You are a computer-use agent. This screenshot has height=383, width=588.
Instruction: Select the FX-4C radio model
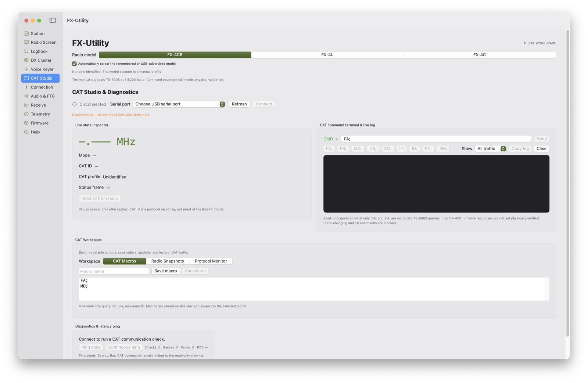(x=479, y=55)
